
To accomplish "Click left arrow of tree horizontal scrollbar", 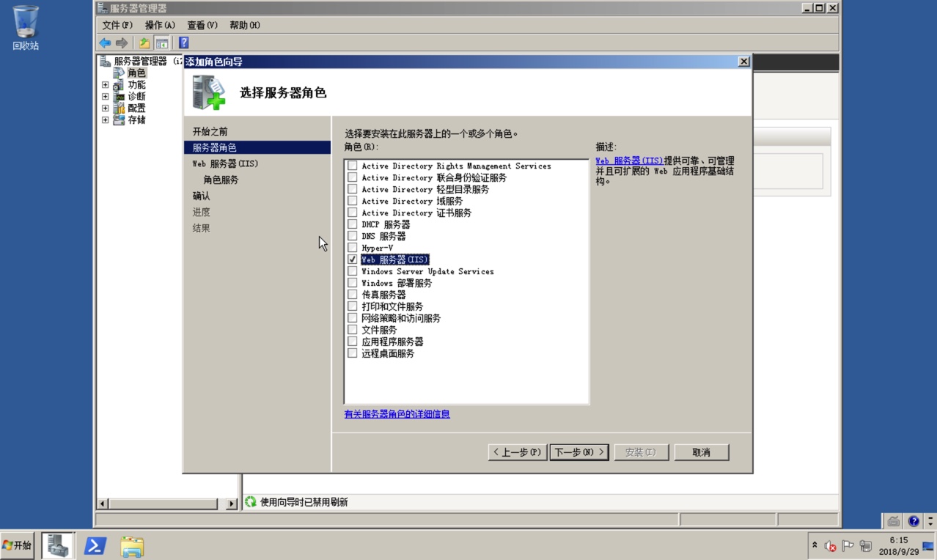I will [103, 504].
